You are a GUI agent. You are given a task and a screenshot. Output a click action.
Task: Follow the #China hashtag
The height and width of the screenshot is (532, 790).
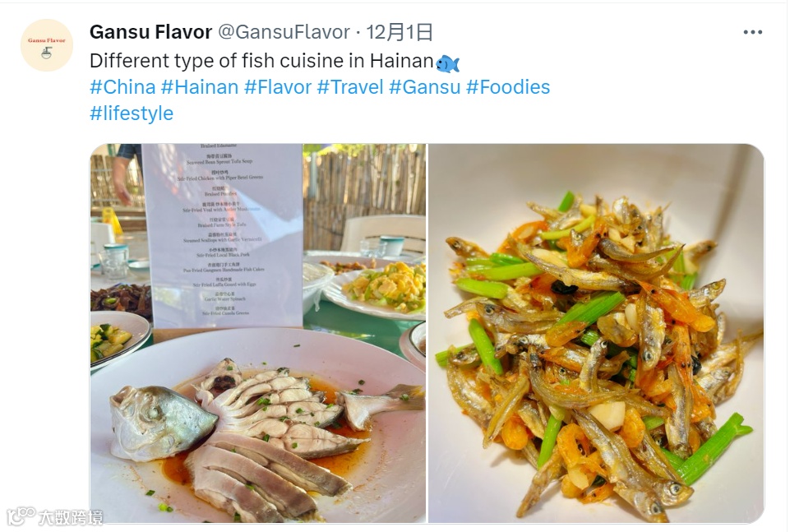point(122,87)
